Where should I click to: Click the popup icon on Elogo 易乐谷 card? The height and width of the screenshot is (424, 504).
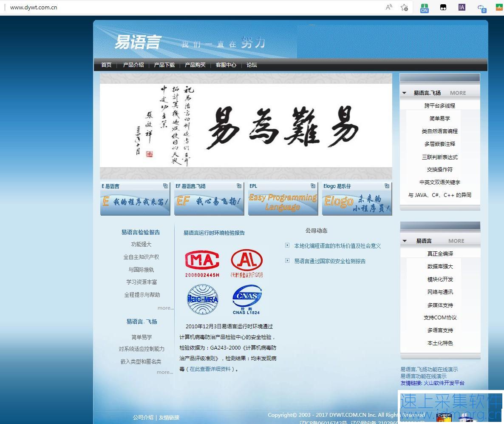coord(387,185)
